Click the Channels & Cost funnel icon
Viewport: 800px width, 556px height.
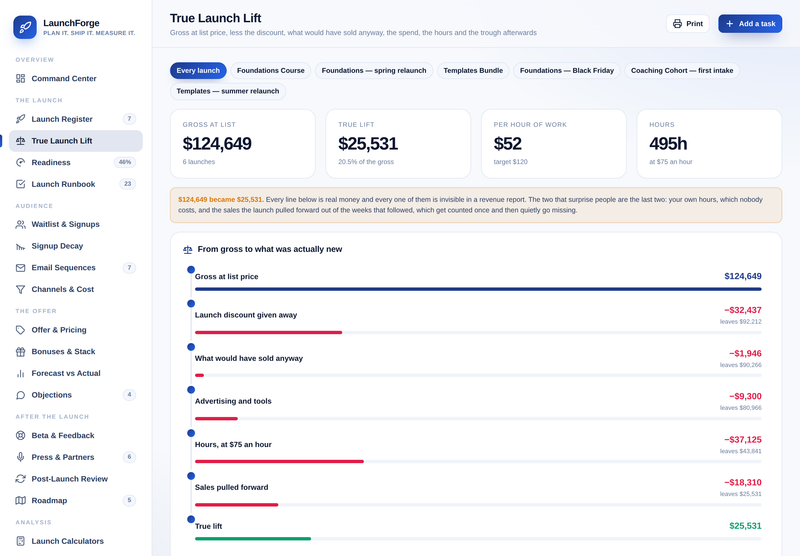(x=20, y=289)
